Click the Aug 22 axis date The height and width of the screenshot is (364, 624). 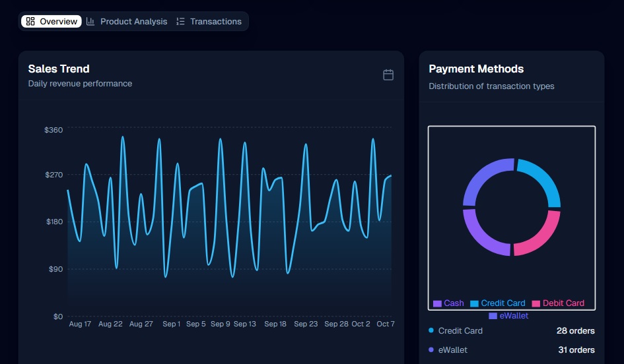[110, 324]
